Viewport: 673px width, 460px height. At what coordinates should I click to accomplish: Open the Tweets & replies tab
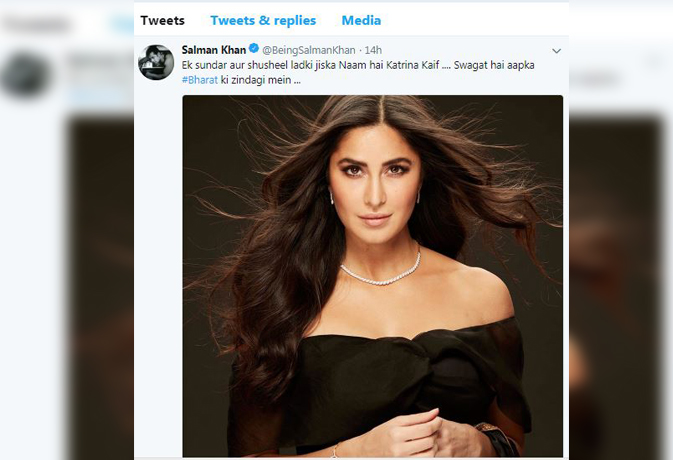point(263,20)
